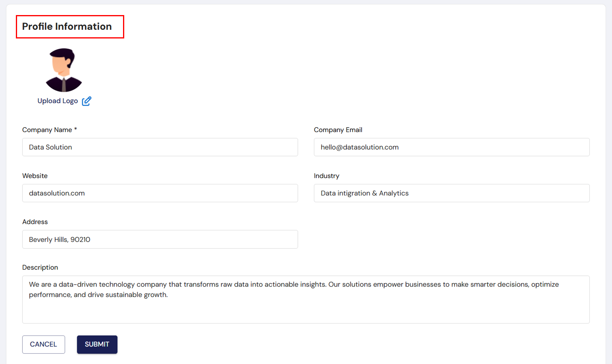Image resolution: width=612 pixels, height=364 pixels.
Task: Click the Upload Logo text link
Action: 58,101
